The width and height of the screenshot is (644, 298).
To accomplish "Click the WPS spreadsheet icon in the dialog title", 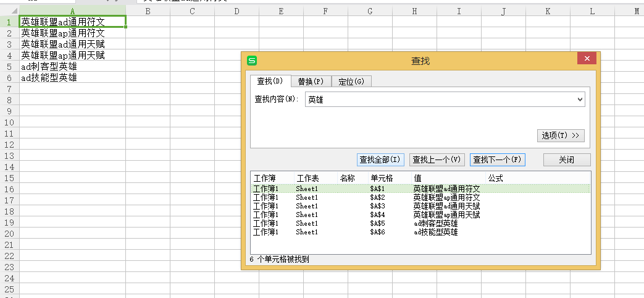I will [252, 61].
